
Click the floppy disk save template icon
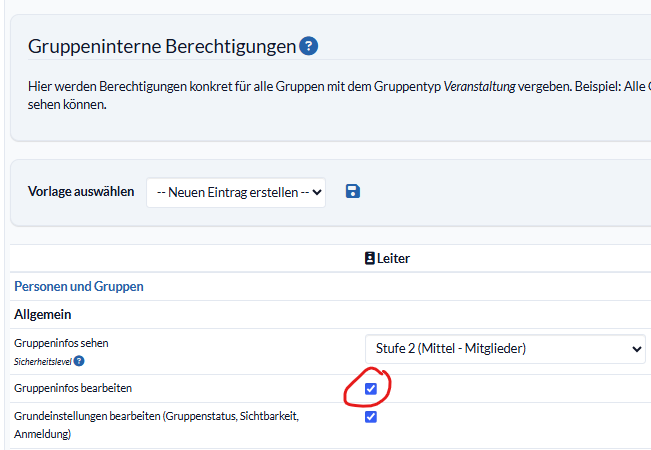coord(352,191)
